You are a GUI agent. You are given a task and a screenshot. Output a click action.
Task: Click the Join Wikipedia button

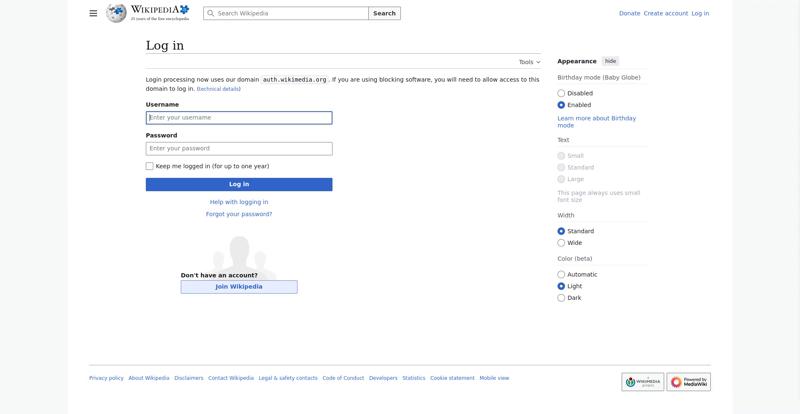point(239,287)
